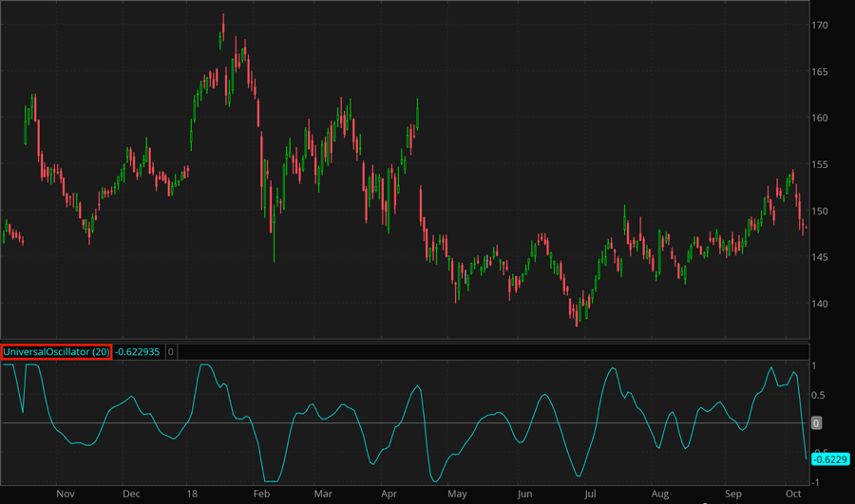855x504 pixels.
Task: Click the gray 0 value box beside the readout
Action: 171,352
